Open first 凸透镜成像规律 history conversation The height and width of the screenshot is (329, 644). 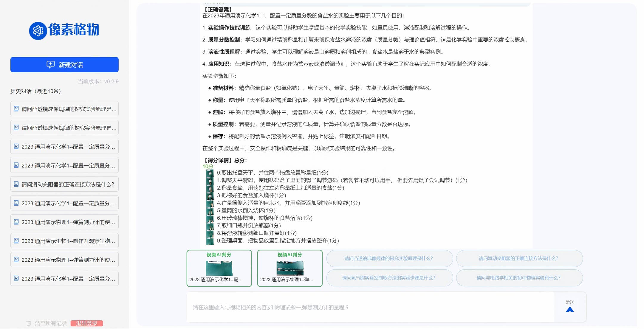coord(64,109)
